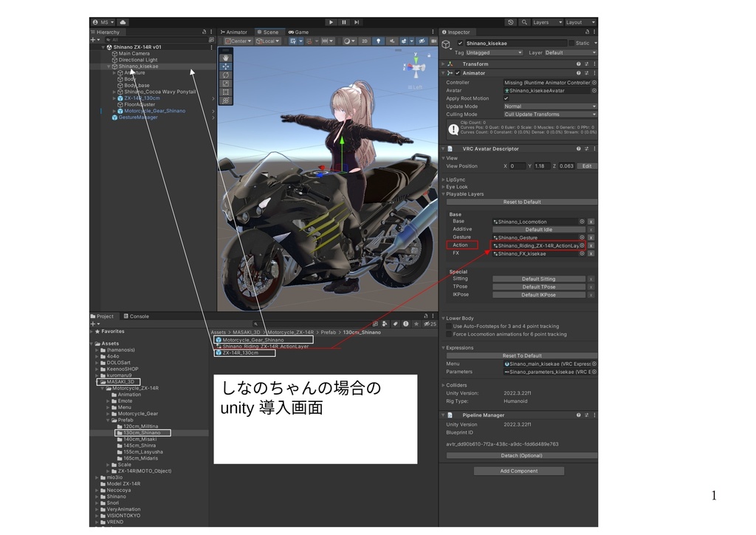The width and height of the screenshot is (756, 535).
Task: Open the Layout dropdown in top bar
Action: (x=580, y=22)
